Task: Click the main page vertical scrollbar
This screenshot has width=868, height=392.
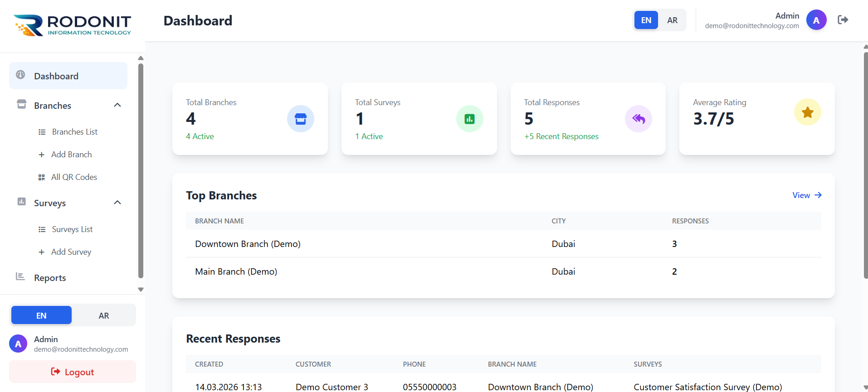Action: pos(865,163)
